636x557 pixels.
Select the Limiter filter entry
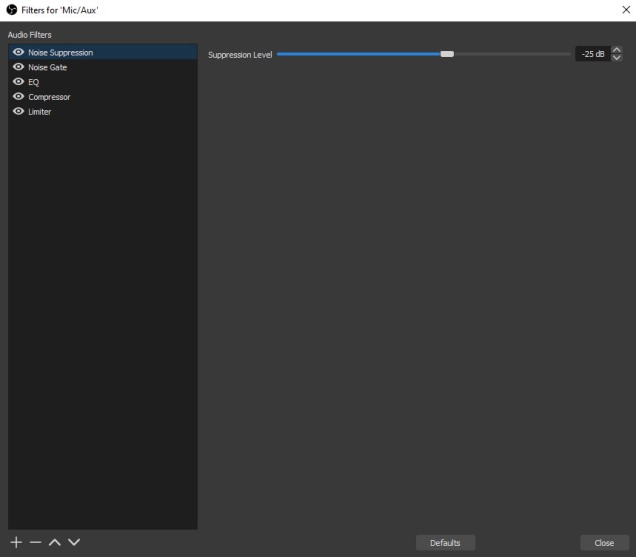[40, 112]
